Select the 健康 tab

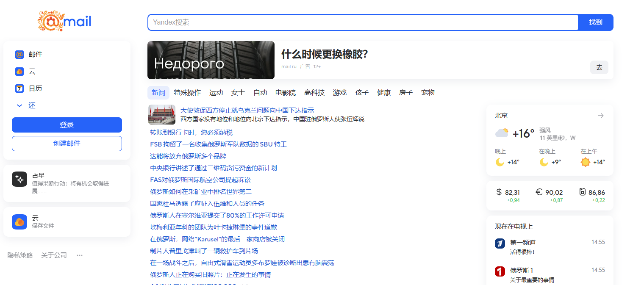click(x=384, y=93)
